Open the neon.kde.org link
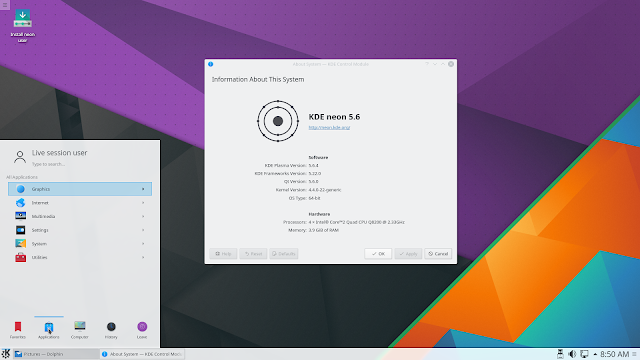The width and height of the screenshot is (640, 360). 329,127
